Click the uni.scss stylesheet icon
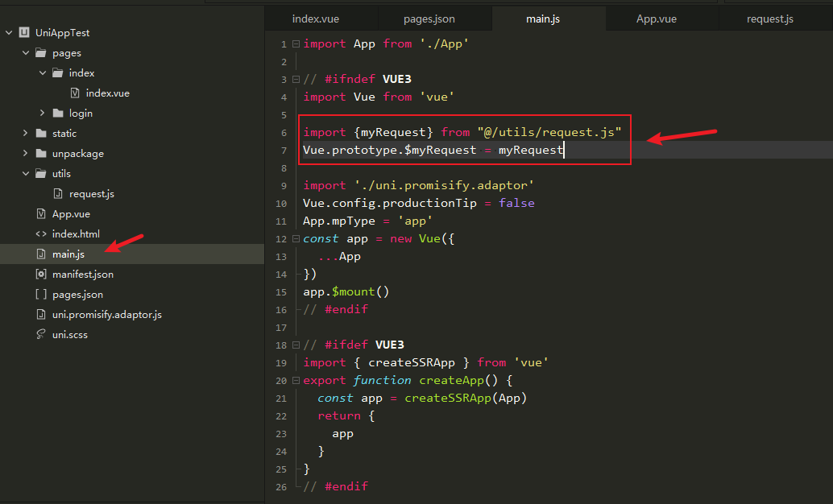The width and height of the screenshot is (833, 504). [x=41, y=334]
